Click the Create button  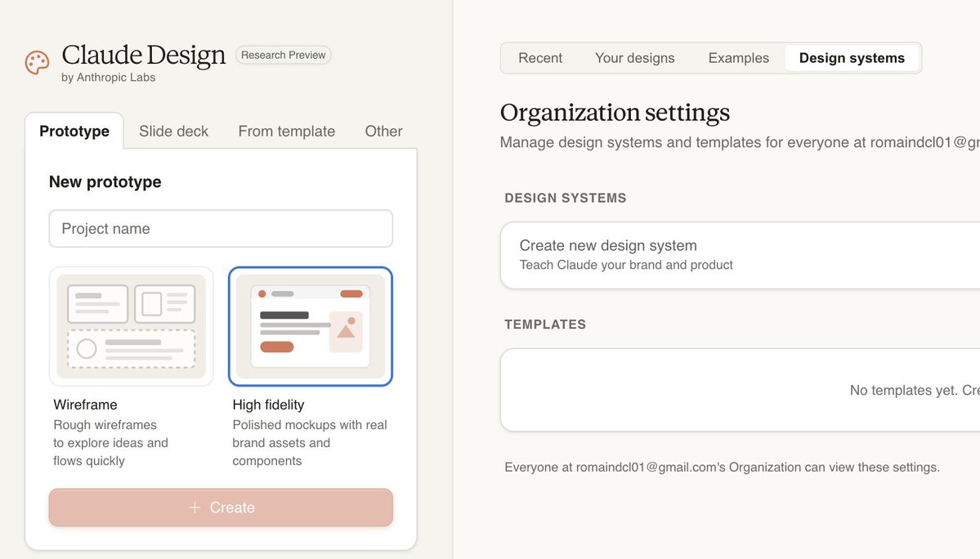click(221, 508)
